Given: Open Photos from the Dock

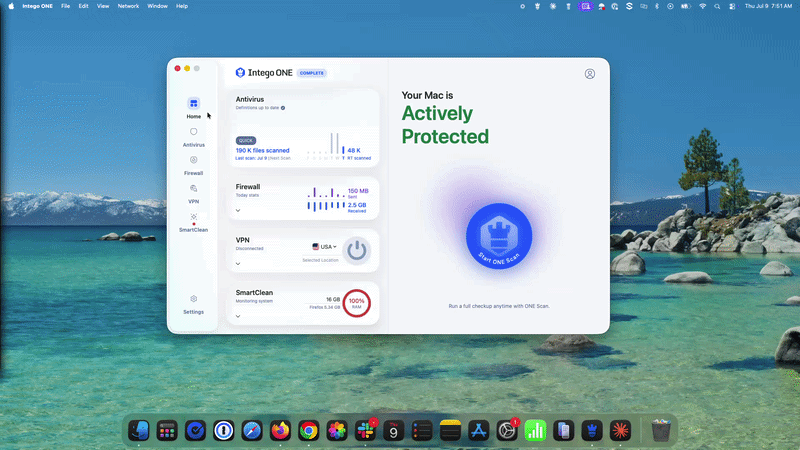Looking at the screenshot, I should (337, 431).
